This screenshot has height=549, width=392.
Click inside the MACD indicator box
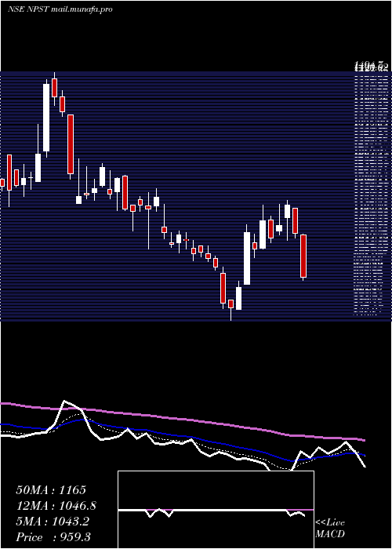click(216, 510)
